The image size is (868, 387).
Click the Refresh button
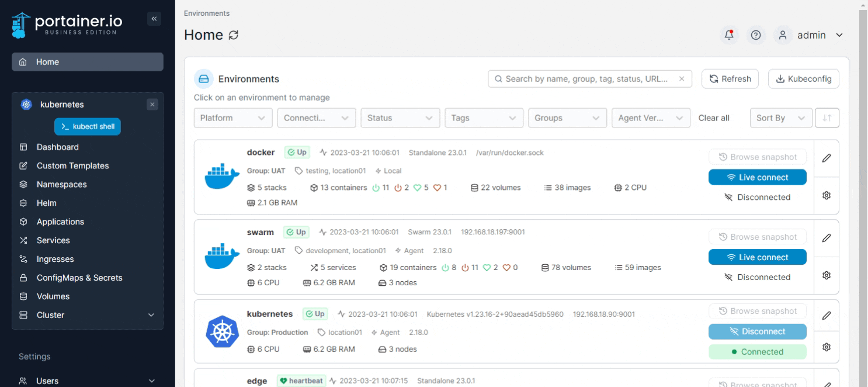pyautogui.click(x=730, y=78)
